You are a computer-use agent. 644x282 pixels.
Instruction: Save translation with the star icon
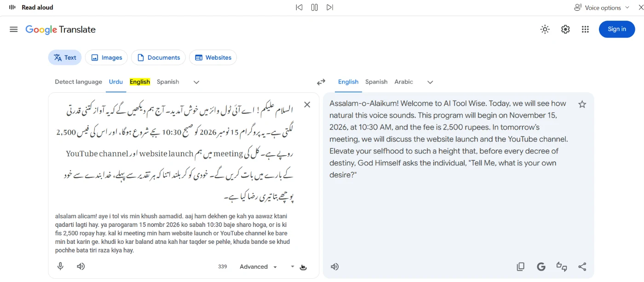[582, 104]
